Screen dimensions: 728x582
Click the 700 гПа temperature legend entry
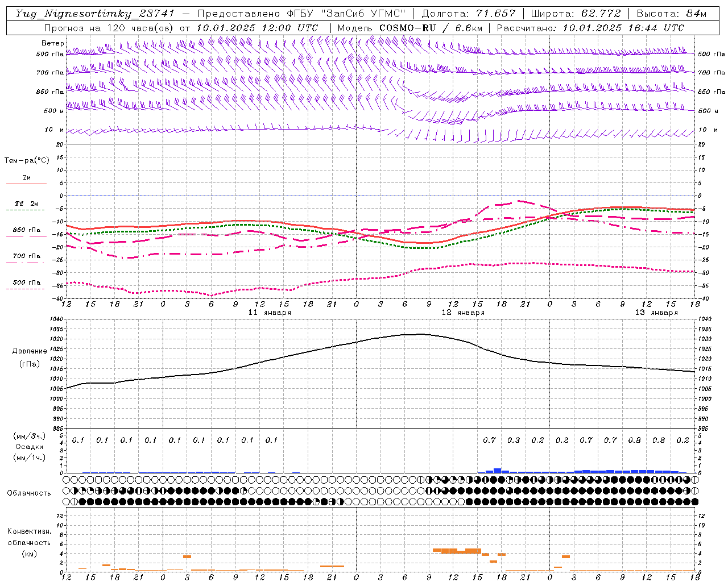click(x=27, y=256)
